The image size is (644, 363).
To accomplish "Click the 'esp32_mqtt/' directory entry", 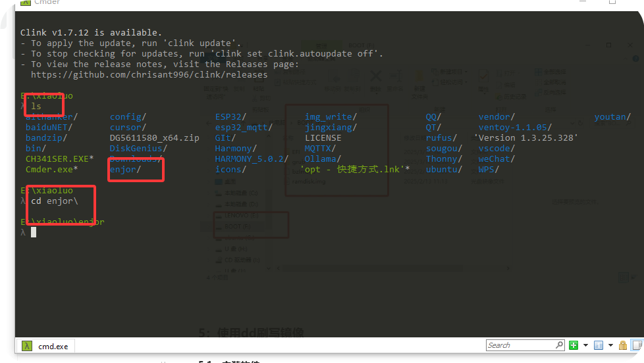I will (244, 128).
